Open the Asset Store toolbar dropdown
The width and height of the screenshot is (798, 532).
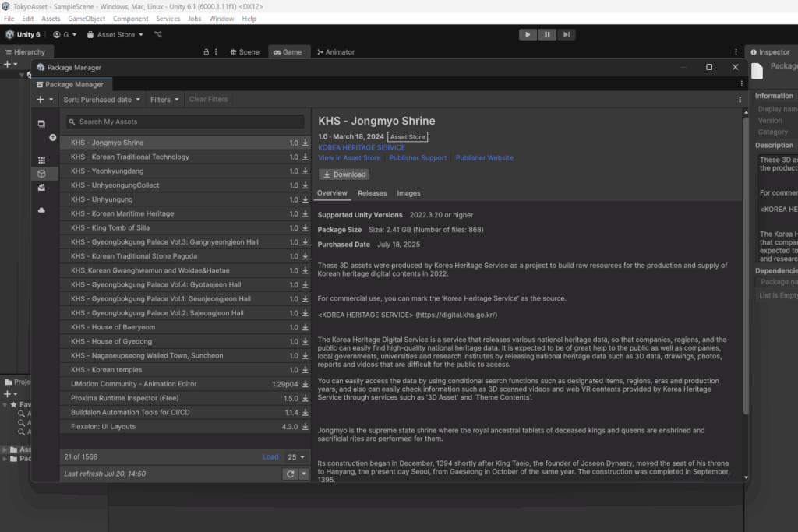115,34
